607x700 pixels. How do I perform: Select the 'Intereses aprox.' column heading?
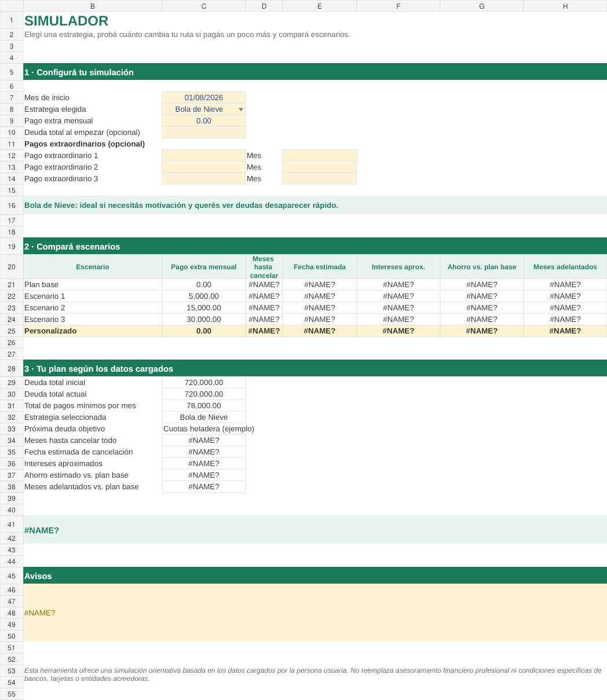398,267
